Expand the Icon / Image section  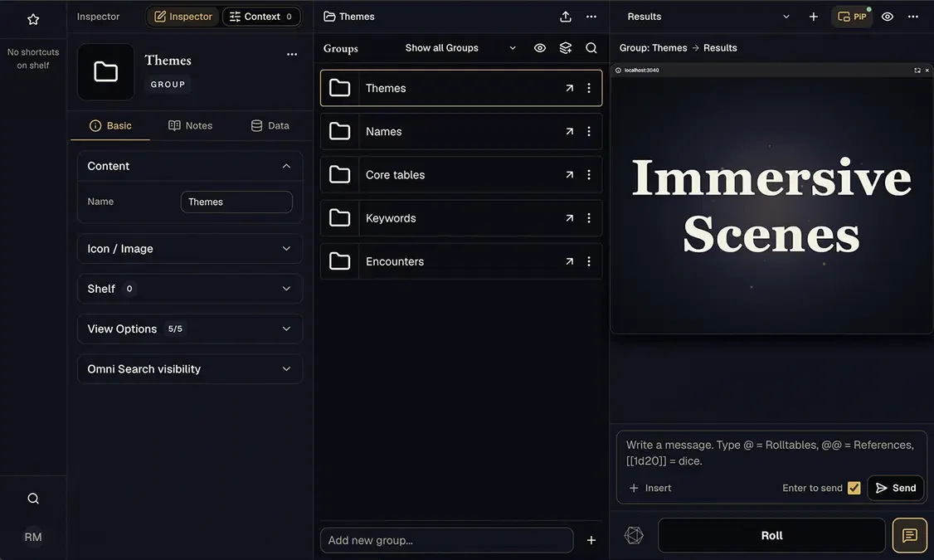click(x=190, y=249)
